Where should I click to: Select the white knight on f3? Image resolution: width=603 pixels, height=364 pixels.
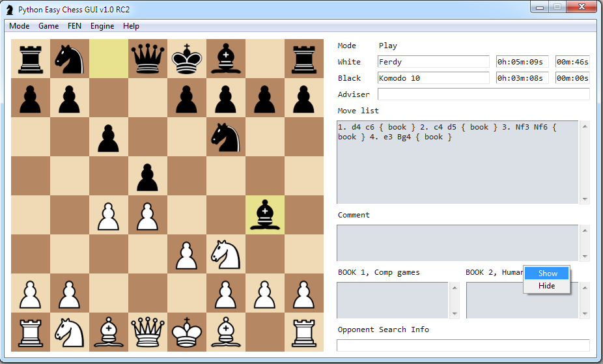click(x=226, y=254)
